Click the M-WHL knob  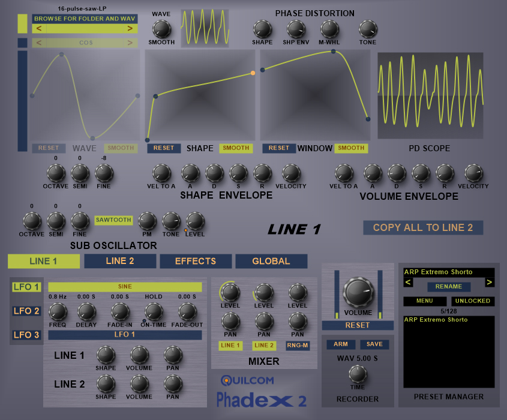tap(329, 29)
